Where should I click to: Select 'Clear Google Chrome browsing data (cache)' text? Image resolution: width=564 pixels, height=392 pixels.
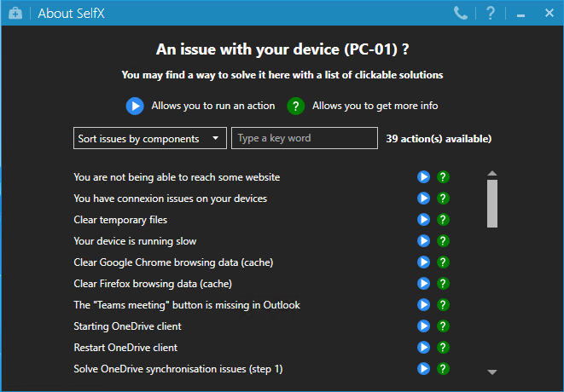pos(173,262)
